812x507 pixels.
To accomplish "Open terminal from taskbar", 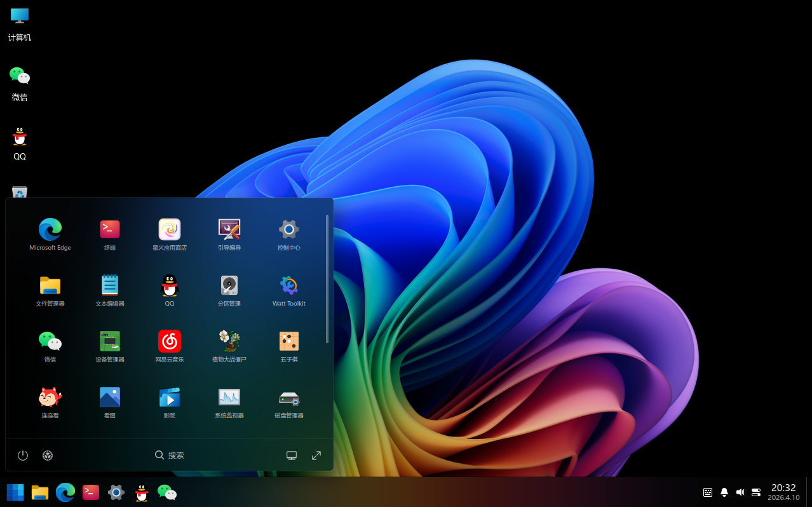I will (91, 492).
